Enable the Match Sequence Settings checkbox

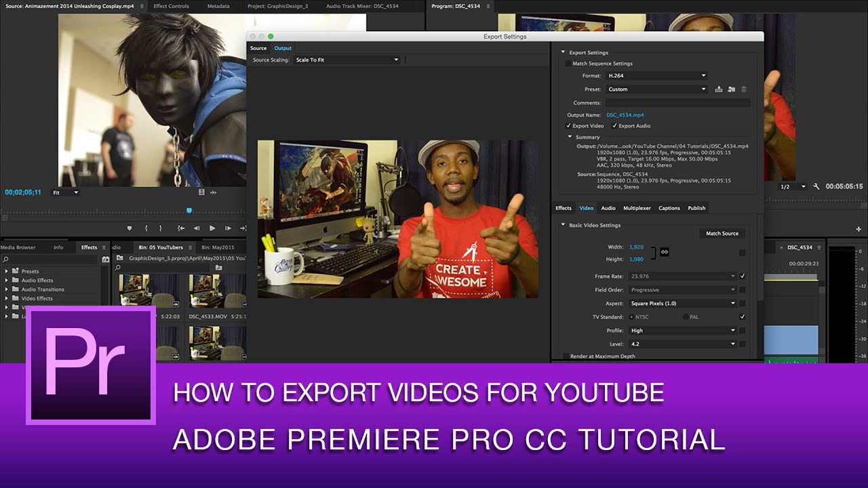click(568, 63)
